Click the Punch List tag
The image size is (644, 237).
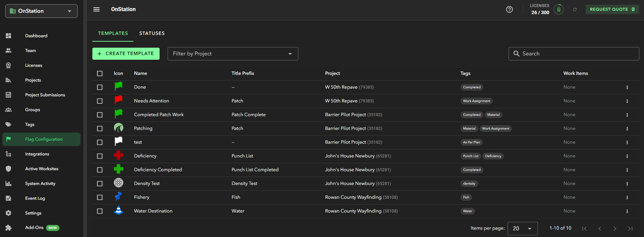[471, 156]
